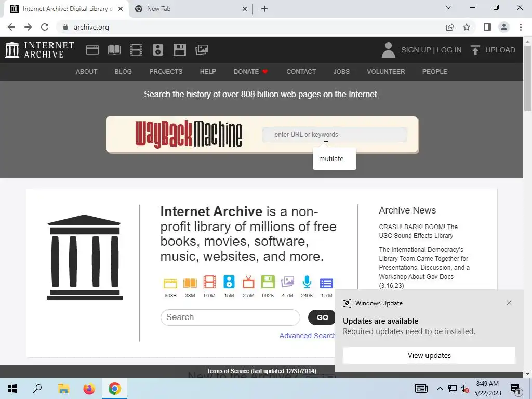Open the Web archive icon in header

(92, 50)
